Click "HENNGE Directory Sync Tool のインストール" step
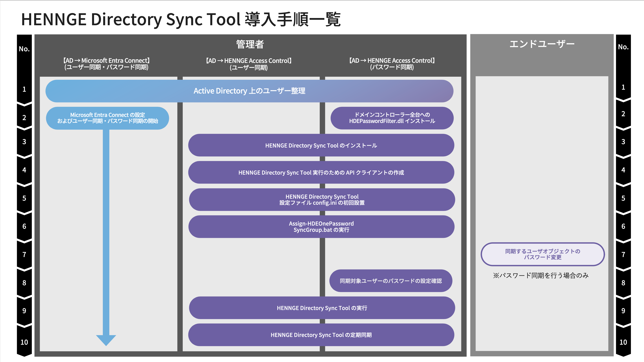Screen dimensions: 644x362 coord(321,145)
